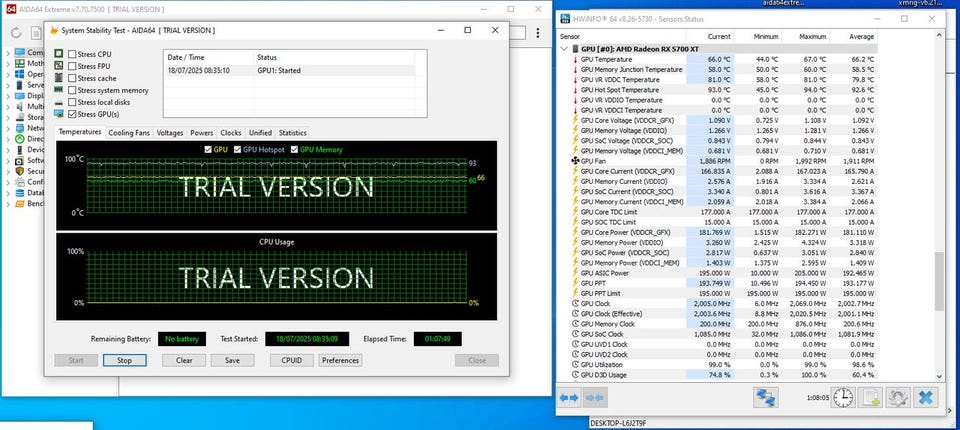This screenshot has height=430, width=960.
Task: Click the HWiNFO clock reset timer icon
Action: pyautogui.click(x=843, y=398)
